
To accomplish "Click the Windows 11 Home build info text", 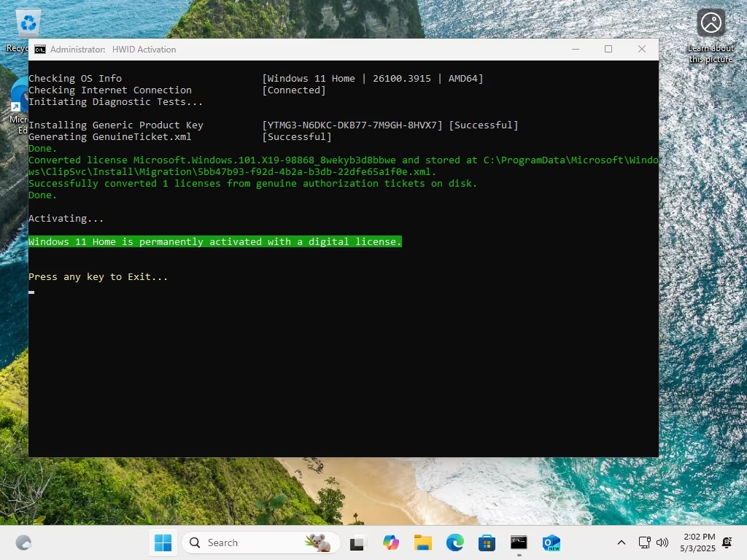I will click(373, 79).
